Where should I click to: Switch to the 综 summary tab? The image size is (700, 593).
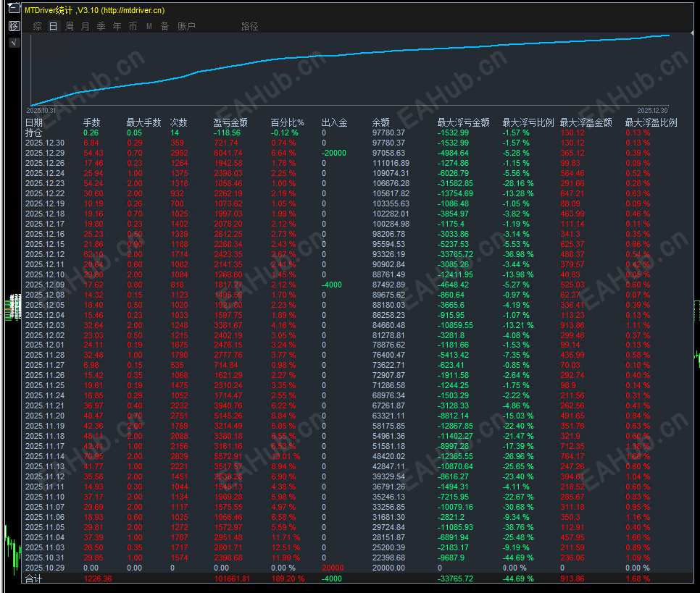(x=38, y=26)
